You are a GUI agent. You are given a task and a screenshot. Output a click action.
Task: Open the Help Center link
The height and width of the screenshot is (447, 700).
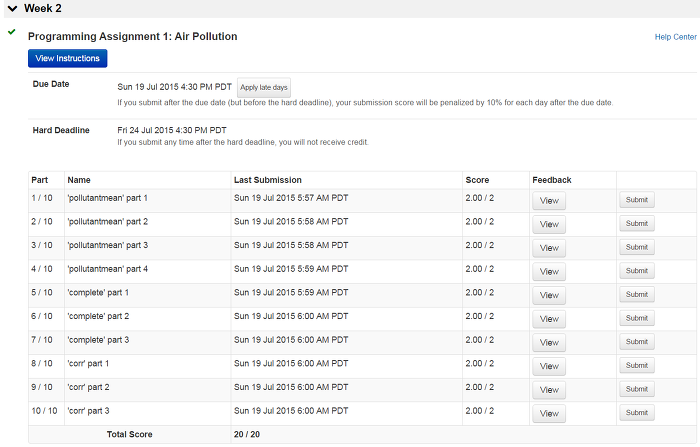(675, 37)
